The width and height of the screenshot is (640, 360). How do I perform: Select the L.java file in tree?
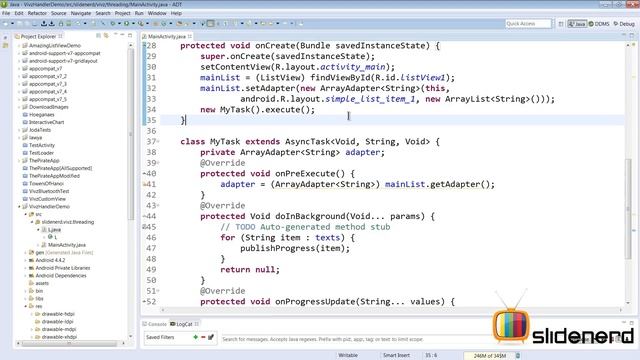(54, 230)
